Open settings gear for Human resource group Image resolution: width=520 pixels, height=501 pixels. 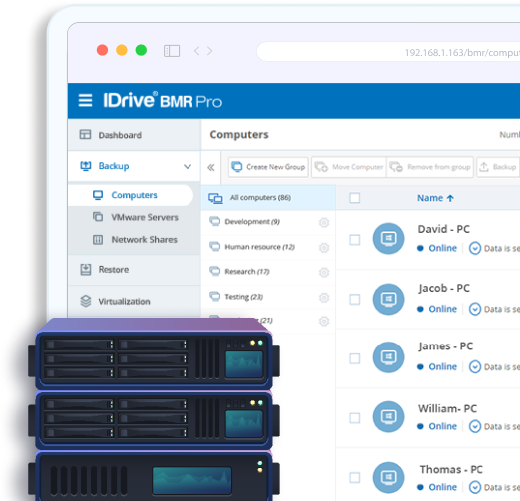(x=324, y=248)
